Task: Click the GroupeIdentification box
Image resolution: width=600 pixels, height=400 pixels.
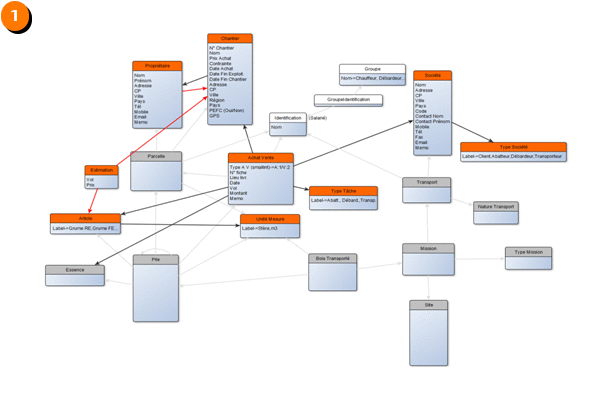Action: tap(344, 100)
